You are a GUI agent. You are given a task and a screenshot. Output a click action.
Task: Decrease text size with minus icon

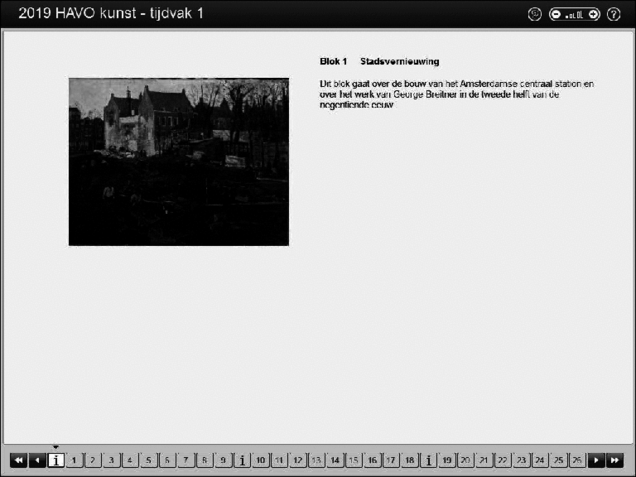pyautogui.click(x=556, y=15)
